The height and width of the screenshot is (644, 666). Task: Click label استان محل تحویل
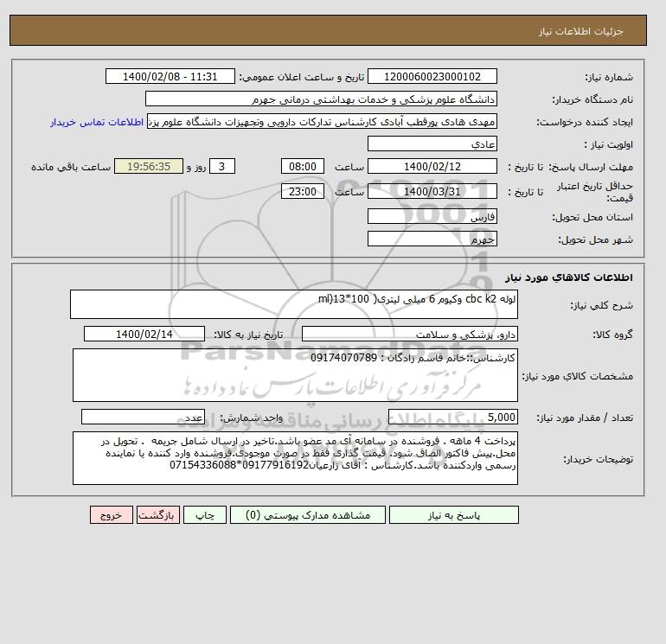pyautogui.click(x=592, y=217)
